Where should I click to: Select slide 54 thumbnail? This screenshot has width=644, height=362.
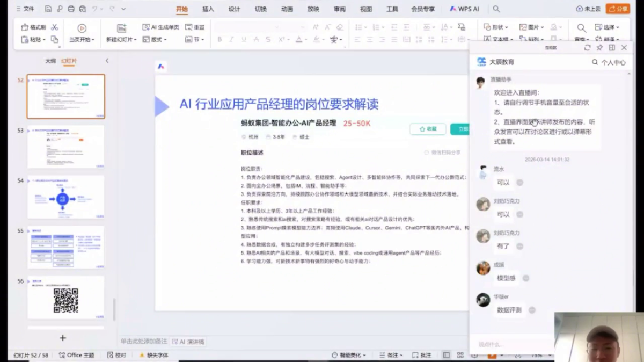[x=65, y=197]
